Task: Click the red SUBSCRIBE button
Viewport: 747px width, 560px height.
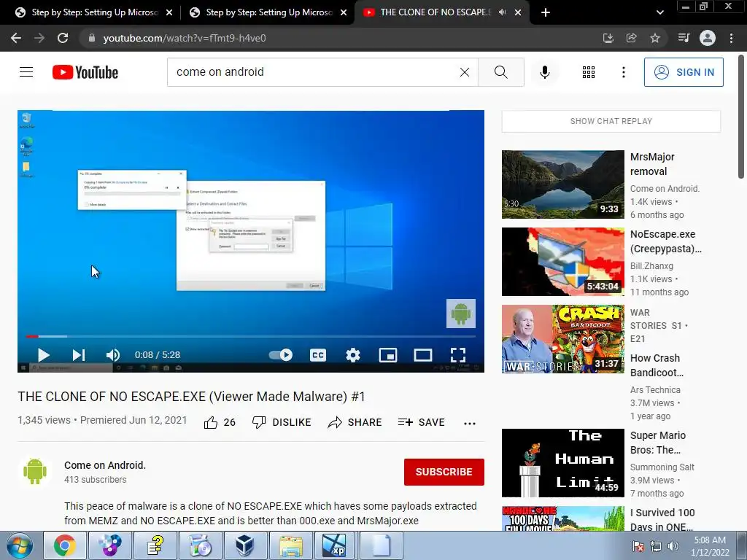Action: tap(444, 472)
